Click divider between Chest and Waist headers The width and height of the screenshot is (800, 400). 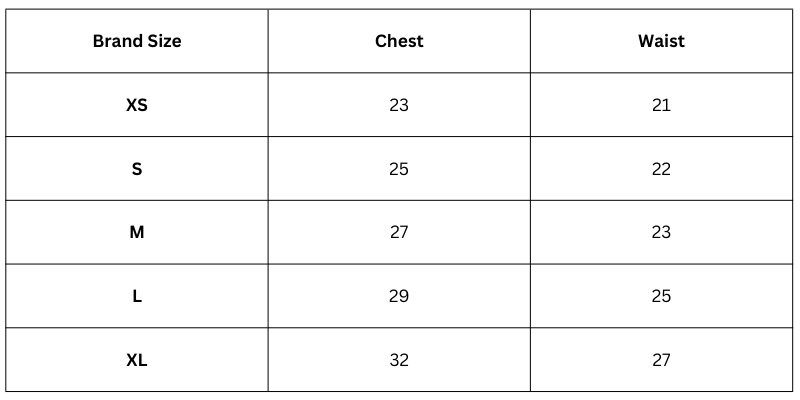click(x=530, y=41)
